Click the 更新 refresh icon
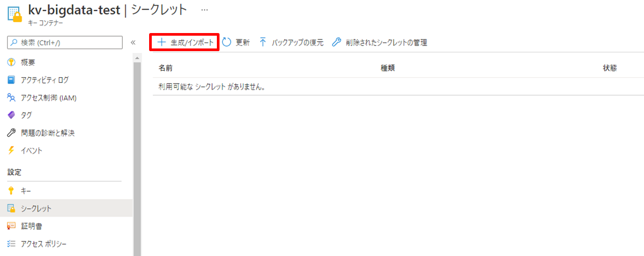The width and height of the screenshot is (644, 256). (227, 42)
